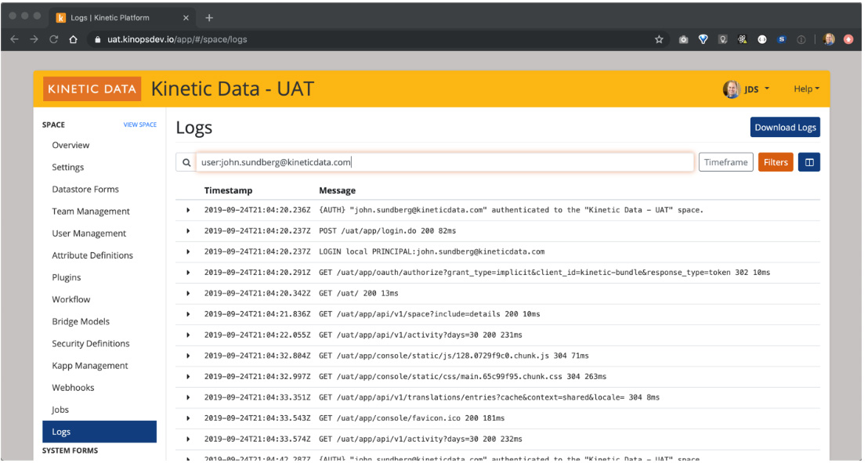
Task: Navigate to Attribute Definitions
Action: point(92,255)
